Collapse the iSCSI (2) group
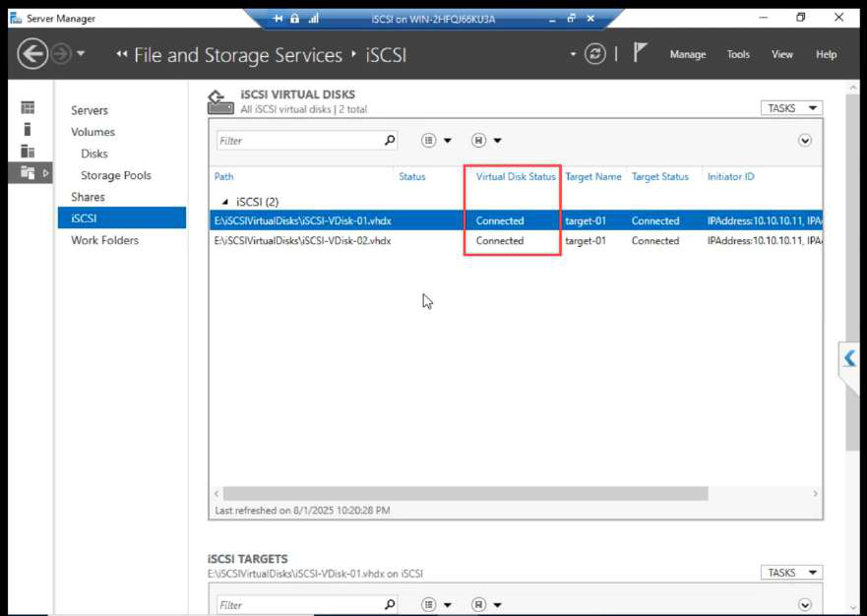The image size is (867, 616). [225, 202]
